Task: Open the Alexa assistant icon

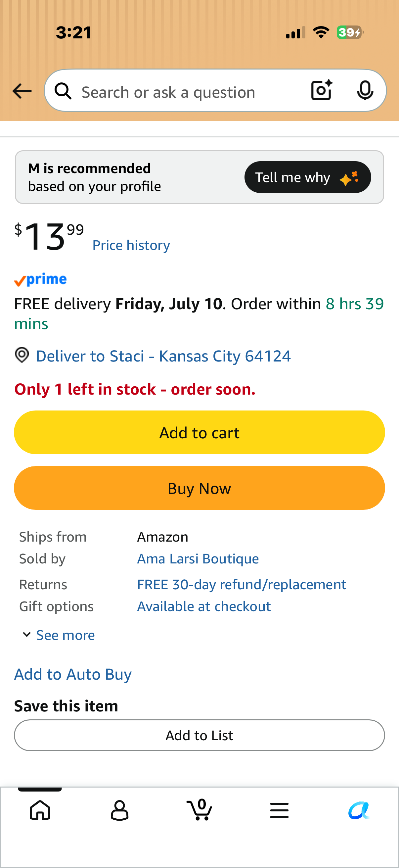Action: [359, 810]
